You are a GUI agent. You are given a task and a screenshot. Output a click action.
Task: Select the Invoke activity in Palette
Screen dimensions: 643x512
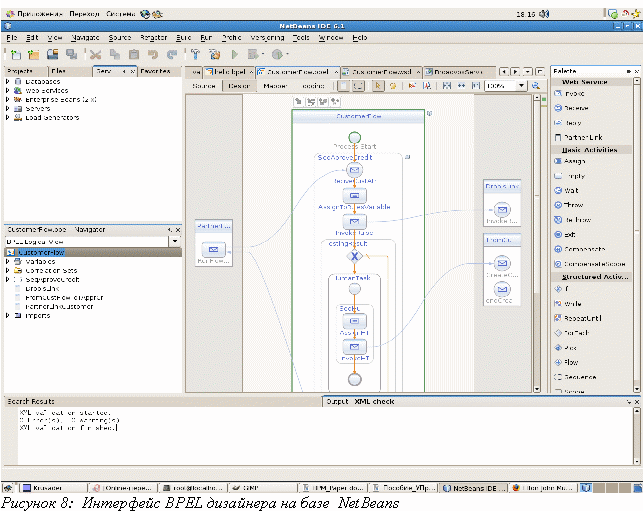click(x=573, y=93)
